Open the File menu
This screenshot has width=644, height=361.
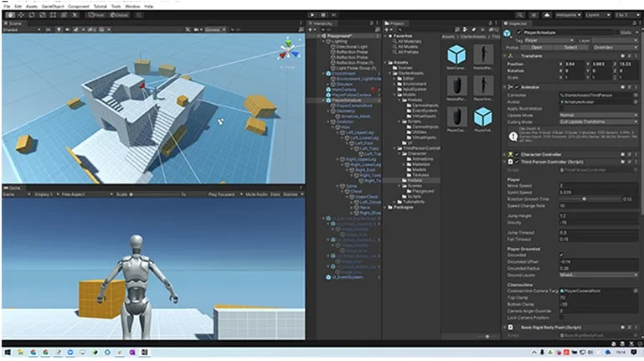click(7, 6)
